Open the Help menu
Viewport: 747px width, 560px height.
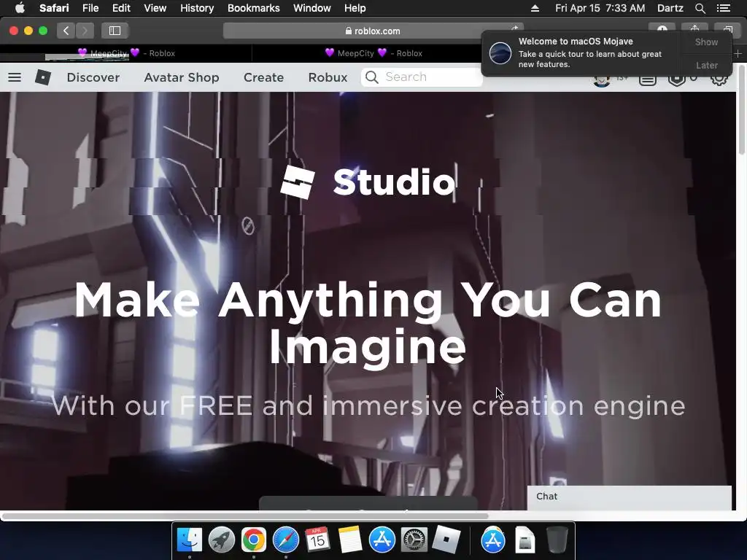point(355,8)
